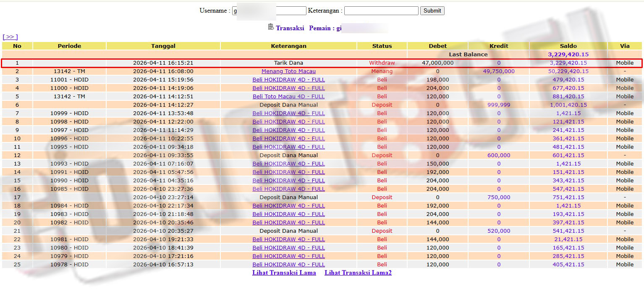
Task: Click Deposit Dana Manual in row 6
Action: (288, 105)
